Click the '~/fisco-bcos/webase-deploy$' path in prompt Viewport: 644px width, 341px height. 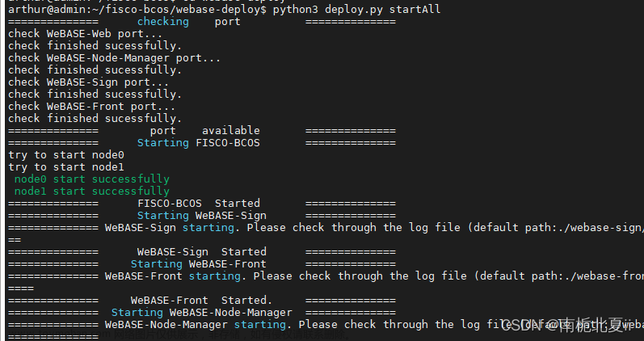tap(179, 10)
